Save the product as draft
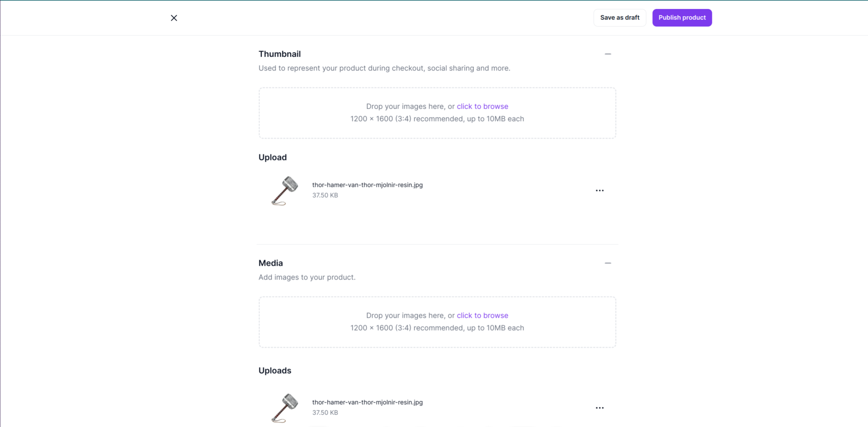 click(620, 18)
